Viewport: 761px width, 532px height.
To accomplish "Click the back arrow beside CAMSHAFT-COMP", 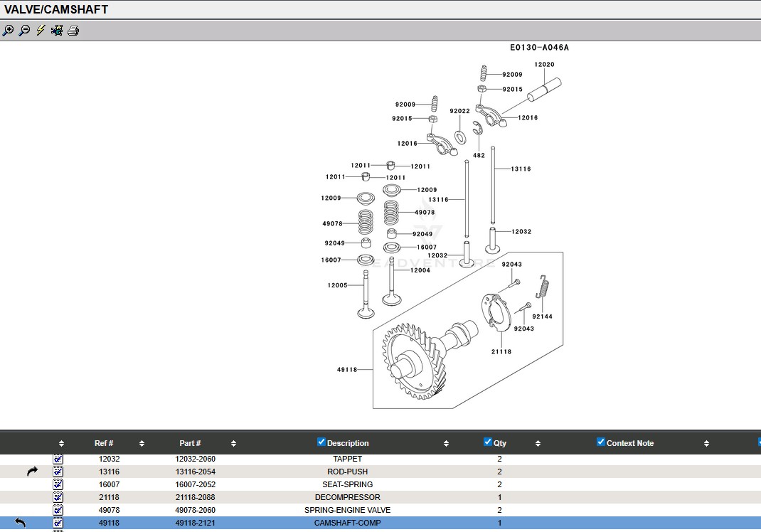I will point(20,523).
